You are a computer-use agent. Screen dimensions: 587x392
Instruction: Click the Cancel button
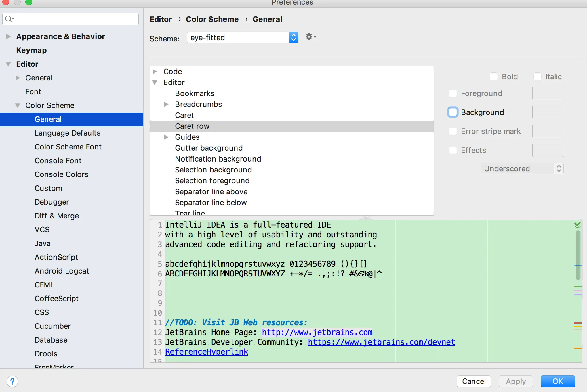[474, 381]
